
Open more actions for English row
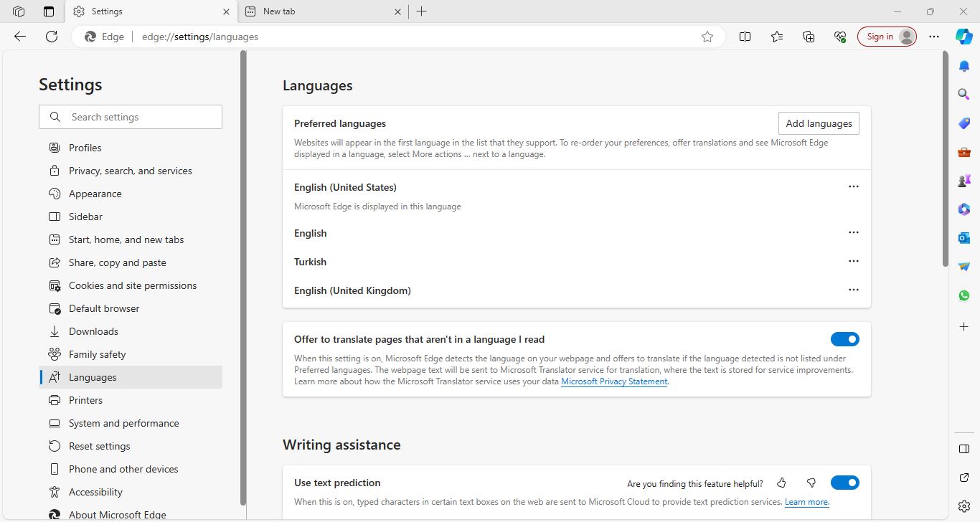(853, 232)
